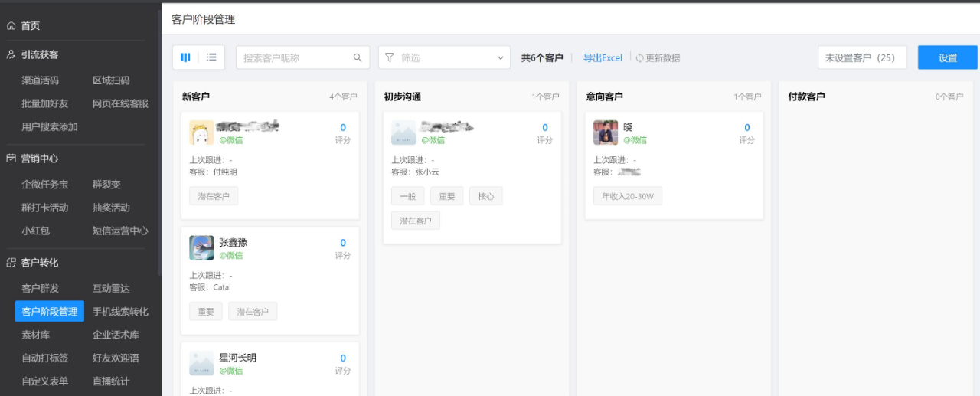Open the 星河长明 customer avatar
Viewport: 980px width, 396px height.
click(201, 363)
